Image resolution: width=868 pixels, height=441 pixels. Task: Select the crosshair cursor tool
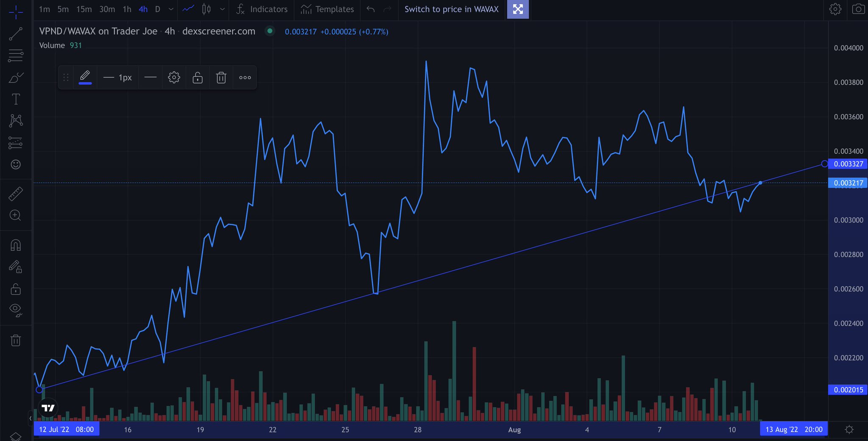(16, 12)
